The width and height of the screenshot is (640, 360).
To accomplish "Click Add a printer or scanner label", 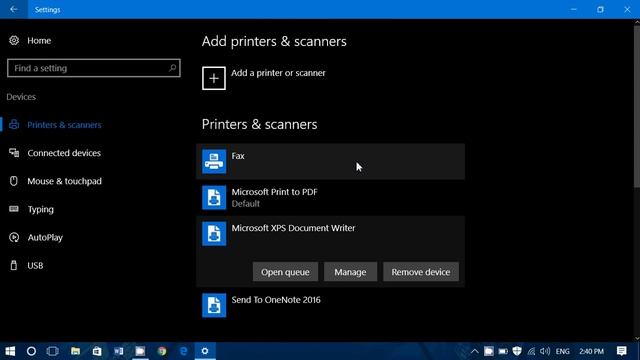I will click(278, 73).
